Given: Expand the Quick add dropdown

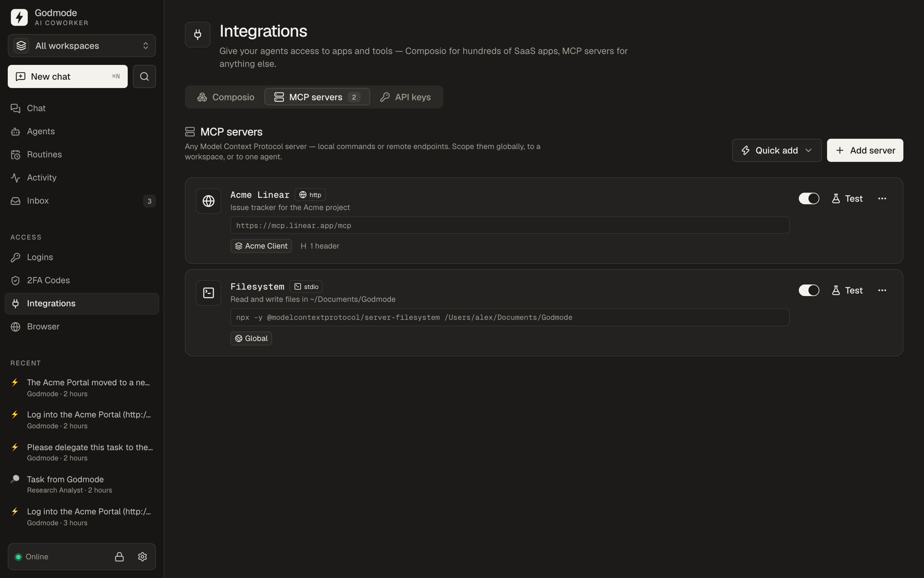Looking at the screenshot, I should [777, 150].
